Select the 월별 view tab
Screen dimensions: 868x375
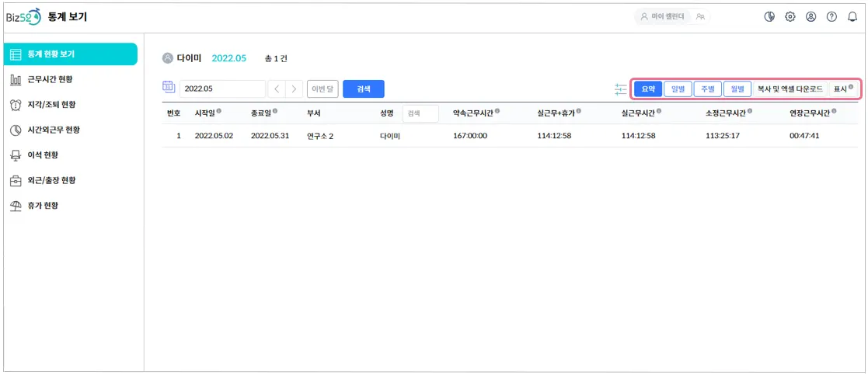[x=737, y=89]
